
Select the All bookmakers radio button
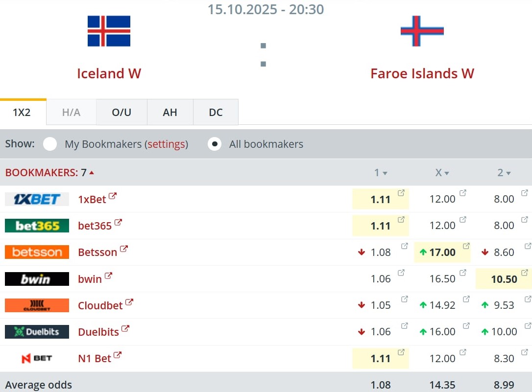(214, 144)
